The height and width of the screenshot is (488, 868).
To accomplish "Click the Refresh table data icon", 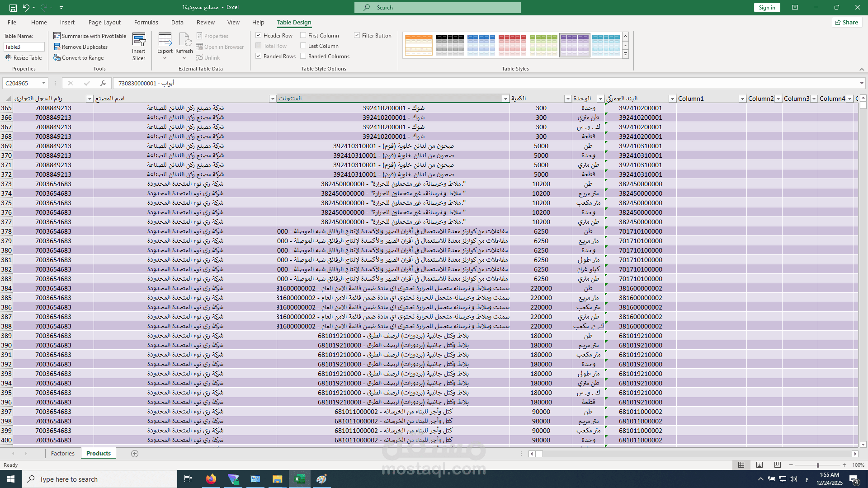I will click(184, 40).
